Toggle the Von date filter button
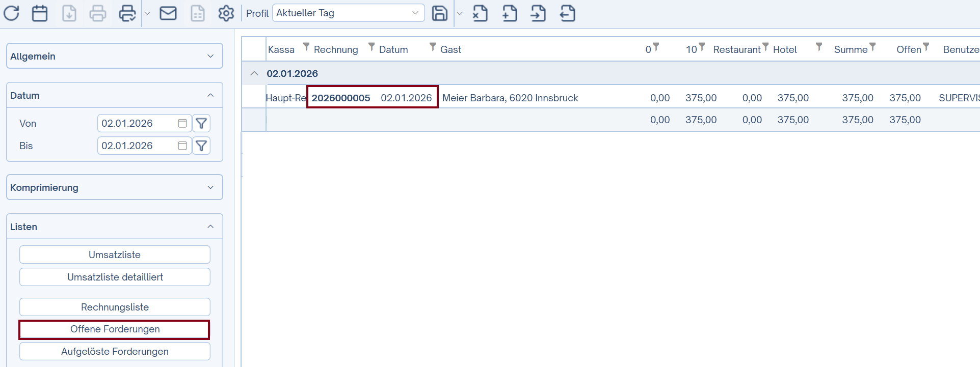Image resolution: width=980 pixels, height=367 pixels. pyautogui.click(x=201, y=123)
